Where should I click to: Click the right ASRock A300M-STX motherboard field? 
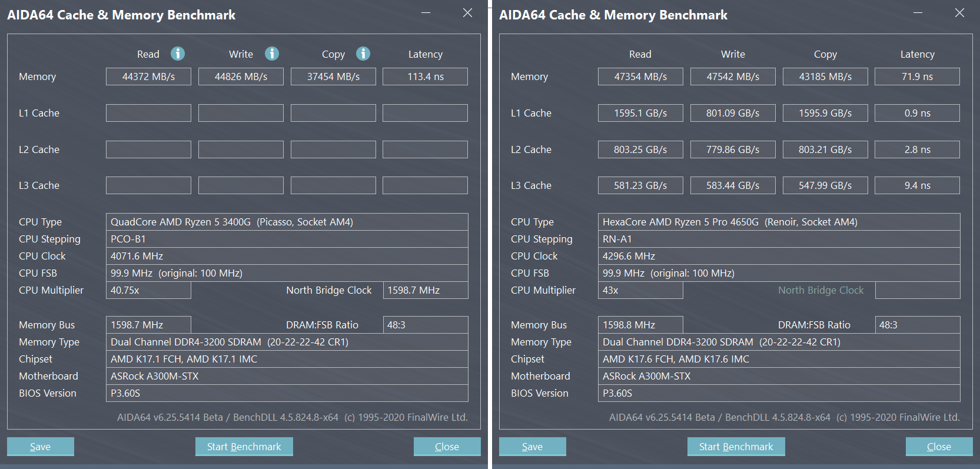click(x=779, y=376)
